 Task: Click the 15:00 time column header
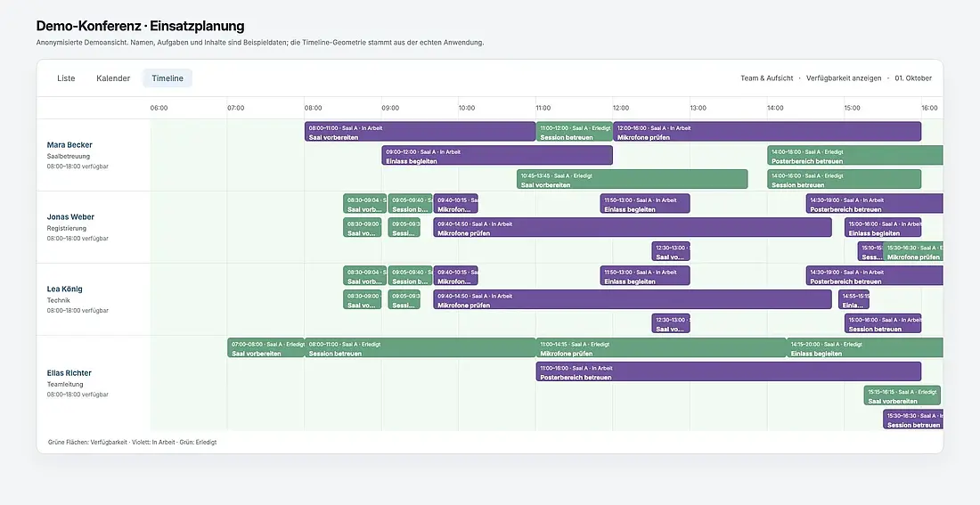[x=853, y=108]
